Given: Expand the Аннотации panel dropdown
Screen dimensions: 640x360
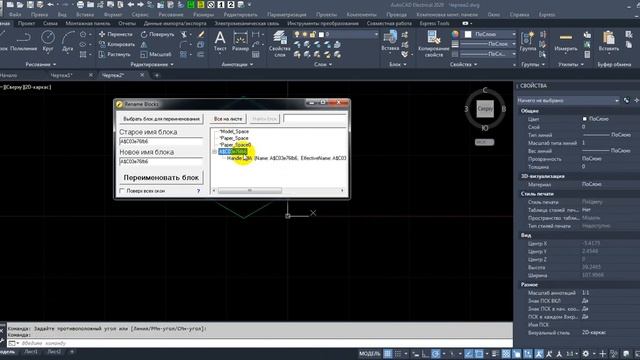Looking at the screenshot, I should (x=237, y=64).
